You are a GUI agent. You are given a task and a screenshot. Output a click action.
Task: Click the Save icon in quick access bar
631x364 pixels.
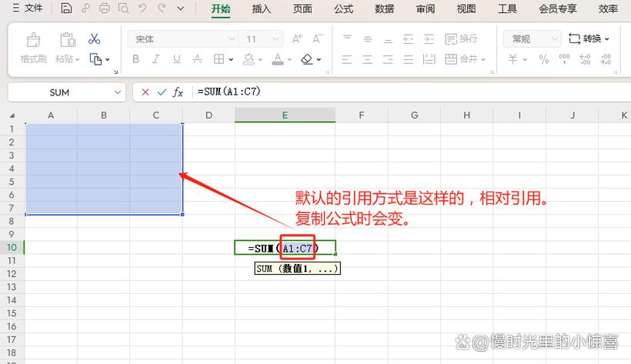(66, 8)
